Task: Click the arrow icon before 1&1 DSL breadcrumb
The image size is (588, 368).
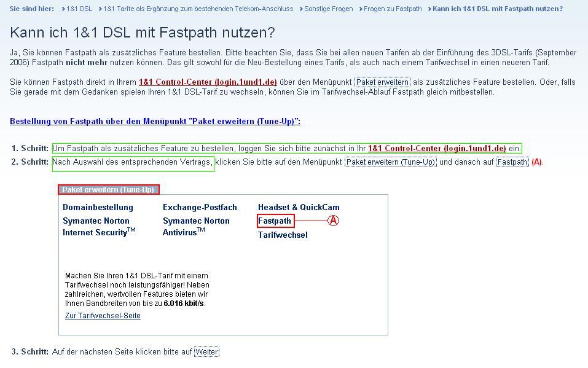Action: [63, 9]
